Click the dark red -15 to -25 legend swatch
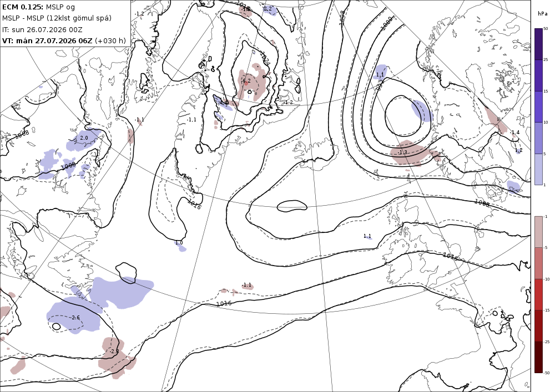 click(538, 325)
